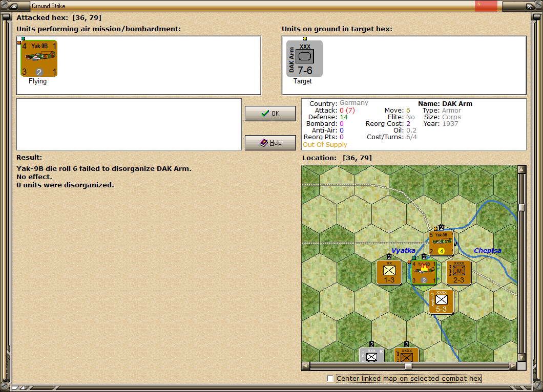Click the Soviet flag icon in title bar
The width and height of the screenshot is (543, 392).
pos(486,6)
